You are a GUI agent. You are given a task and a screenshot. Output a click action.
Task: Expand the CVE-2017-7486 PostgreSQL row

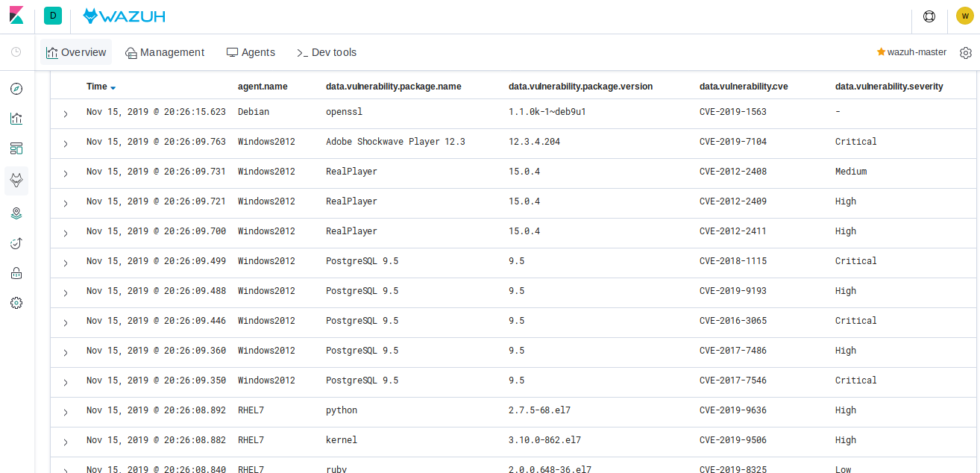click(66, 352)
